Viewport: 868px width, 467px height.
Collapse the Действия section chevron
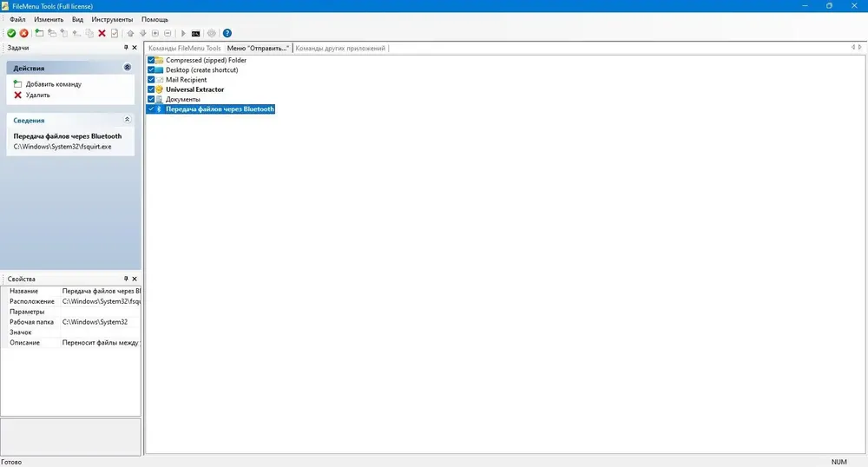tap(128, 68)
